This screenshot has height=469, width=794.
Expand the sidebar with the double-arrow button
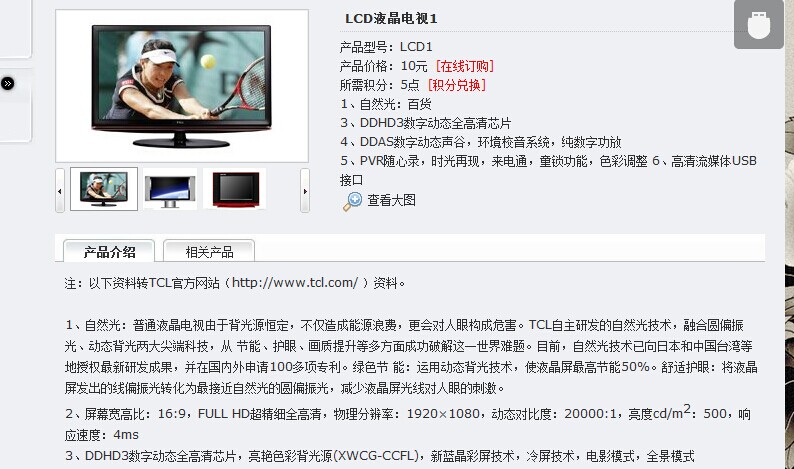[8, 83]
